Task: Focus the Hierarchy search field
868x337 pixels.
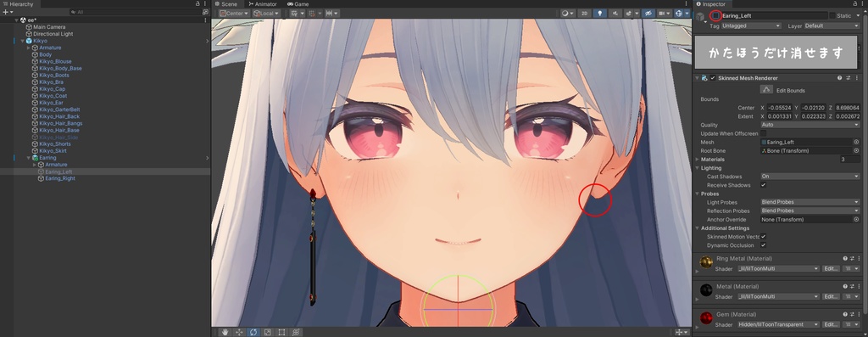Action: pyautogui.click(x=135, y=12)
